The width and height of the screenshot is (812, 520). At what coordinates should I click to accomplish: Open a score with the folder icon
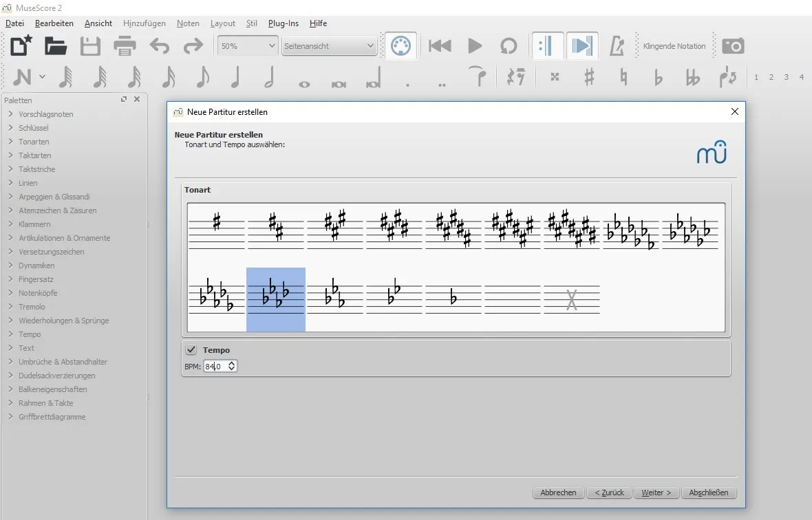pyautogui.click(x=56, y=46)
